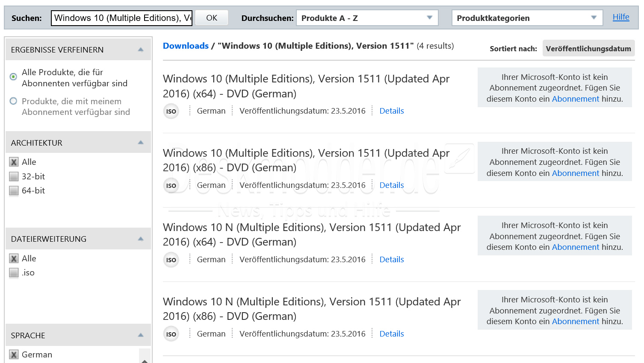This screenshot has width=644, height=363.
Task: Click title 'Windows 10 (Multiple Editions)' x86 DVD (German)
Action: (306, 160)
